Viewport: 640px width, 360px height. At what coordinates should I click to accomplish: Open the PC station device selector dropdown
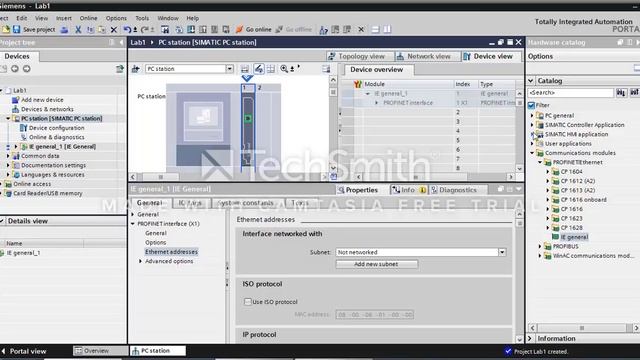pos(229,69)
